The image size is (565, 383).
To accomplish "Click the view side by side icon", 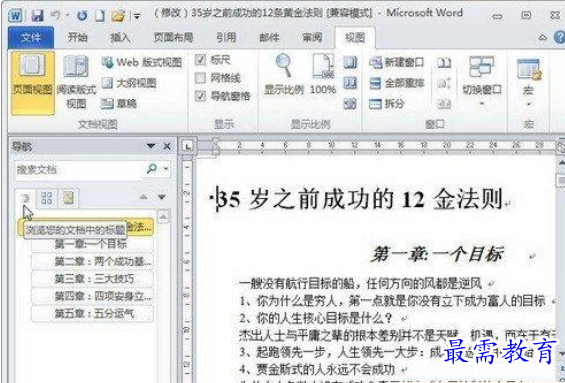I will coord(444,63).
